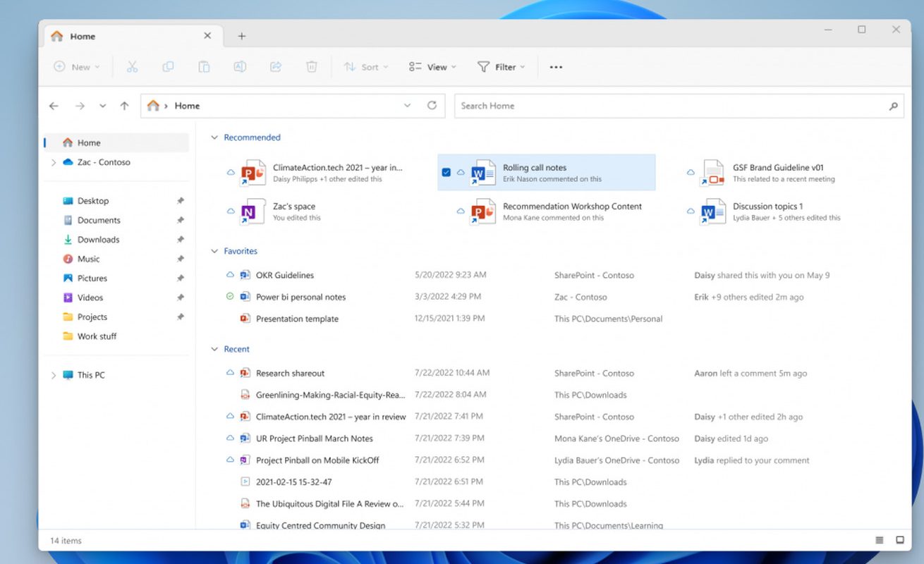Image resolution: width=924 pixels, height=564 pixels.
Task: Refresh the Home view
Action: tap(432, 106)
